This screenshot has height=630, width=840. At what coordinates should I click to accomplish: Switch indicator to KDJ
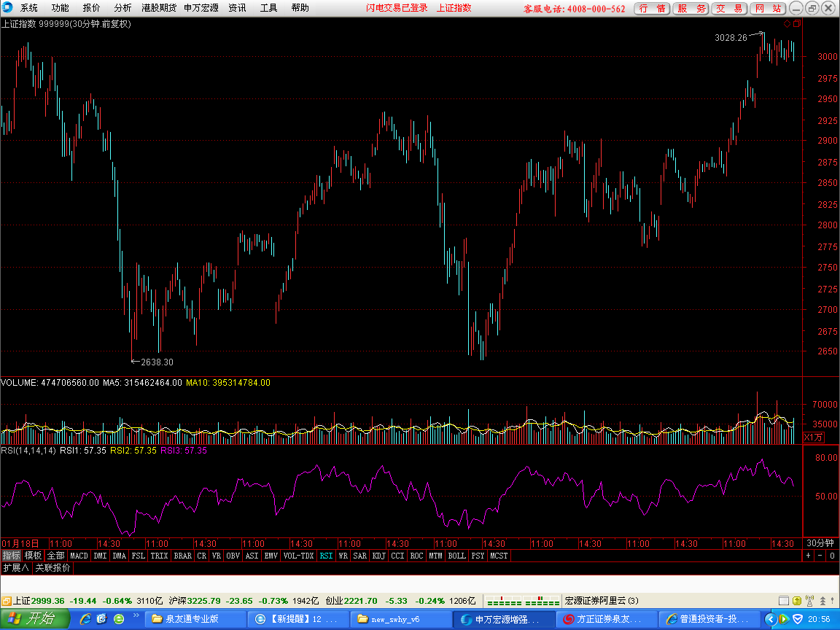pos(378,556)
